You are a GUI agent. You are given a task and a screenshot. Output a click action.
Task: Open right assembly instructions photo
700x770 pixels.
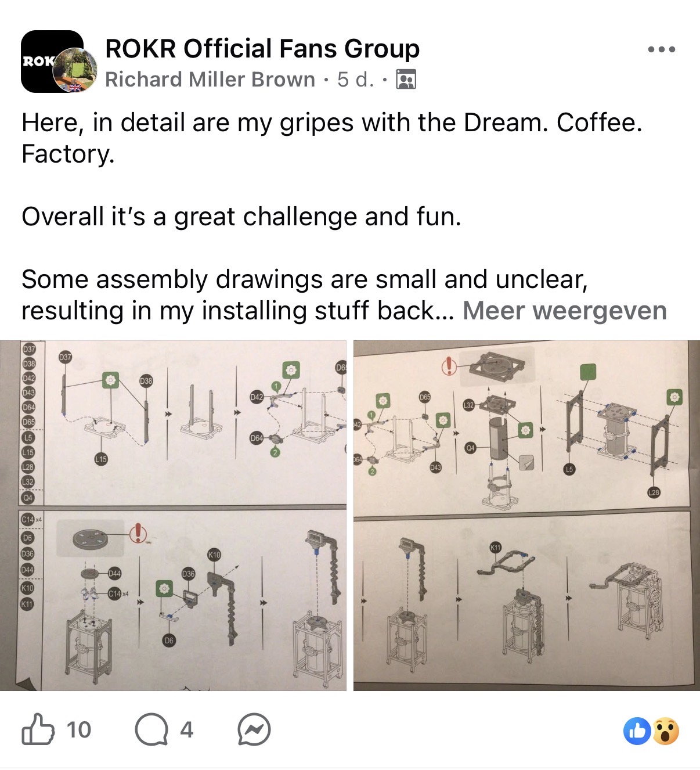(x=526, y=516)
